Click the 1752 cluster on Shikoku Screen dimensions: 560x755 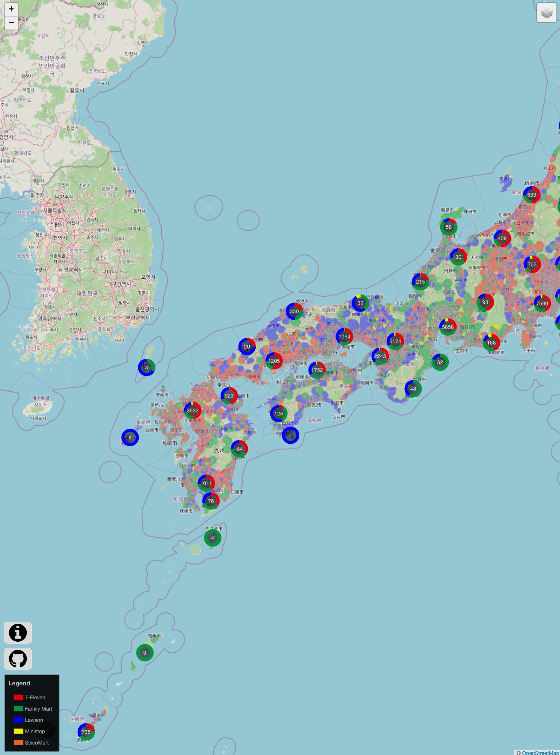[x=317, y=370]
